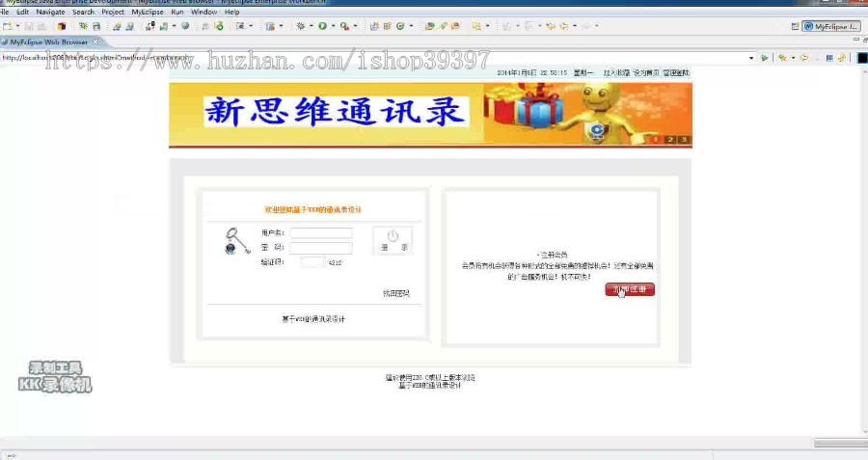Open the Run menu

pos(177,12)
